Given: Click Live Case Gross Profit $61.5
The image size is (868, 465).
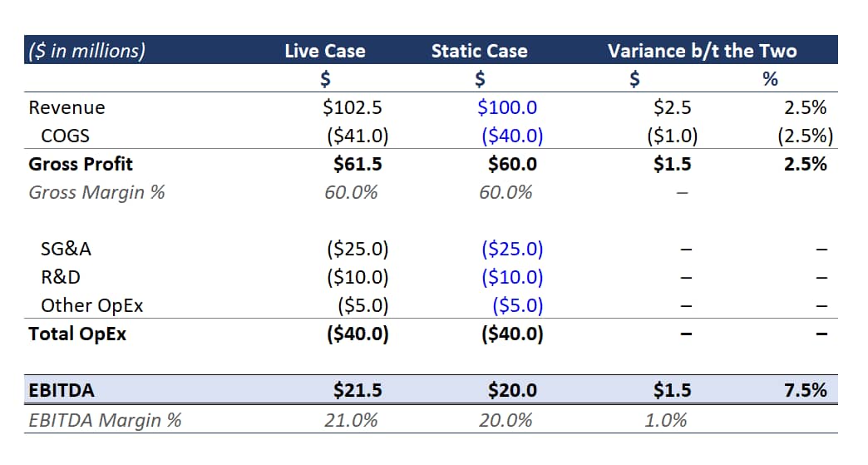Looking at the screenshot, I should pyautogui.click(x=358, y=164).
